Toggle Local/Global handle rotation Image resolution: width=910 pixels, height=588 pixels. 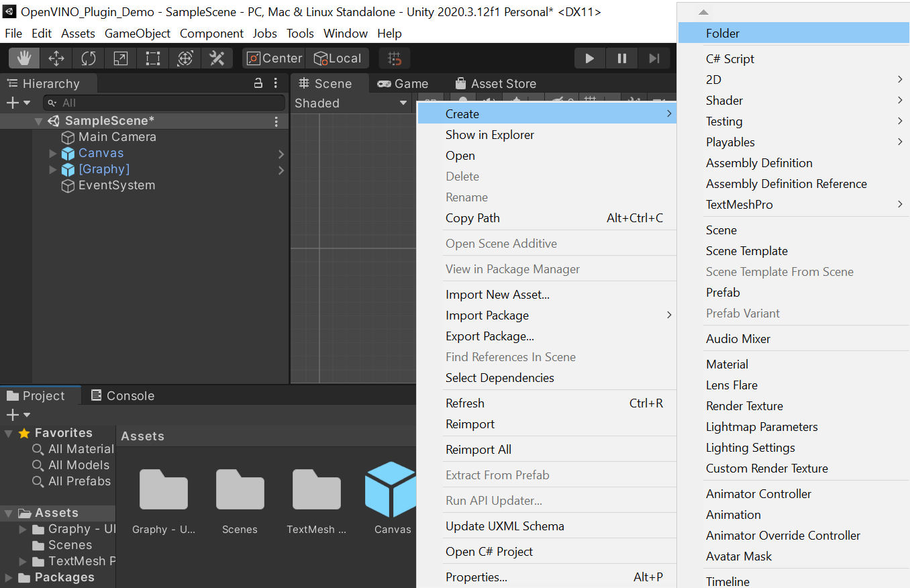(338, 58)
